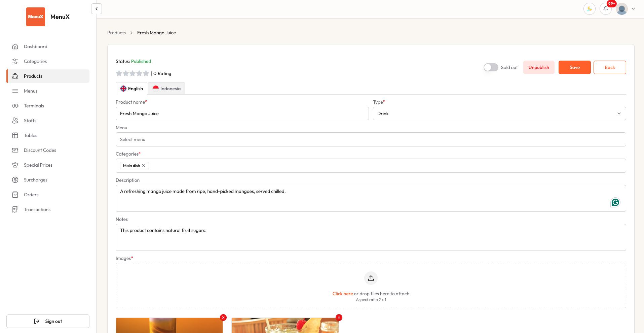644x333 pixels.
Task: Click the user avatar
Action: tap(622, 9)
